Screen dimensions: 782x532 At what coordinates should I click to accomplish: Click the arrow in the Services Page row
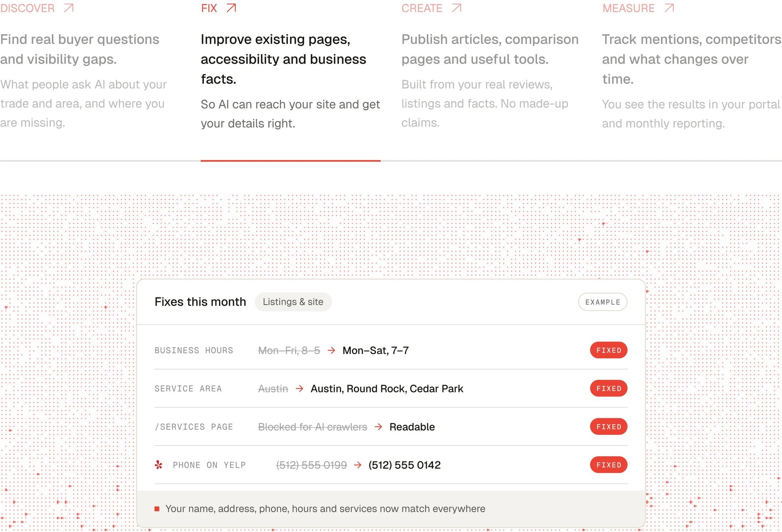[379, 427]
